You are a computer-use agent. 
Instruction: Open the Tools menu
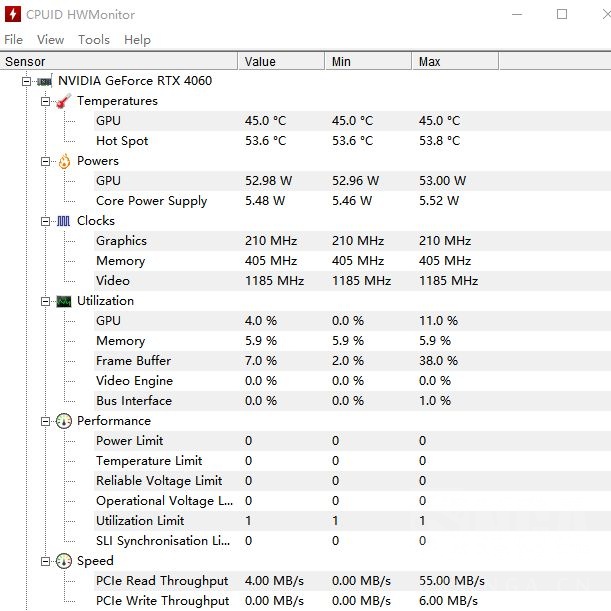(x=94, y=40)
